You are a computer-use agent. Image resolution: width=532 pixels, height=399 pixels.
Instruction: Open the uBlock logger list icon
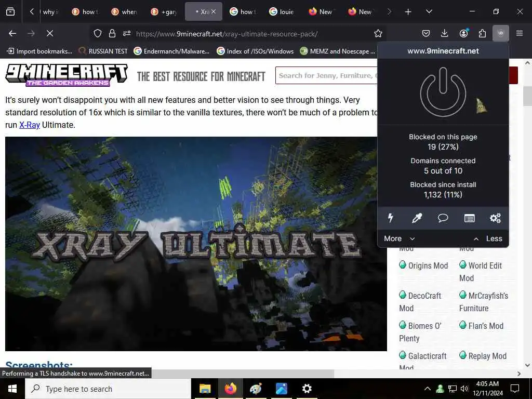(x=469, y=218)
